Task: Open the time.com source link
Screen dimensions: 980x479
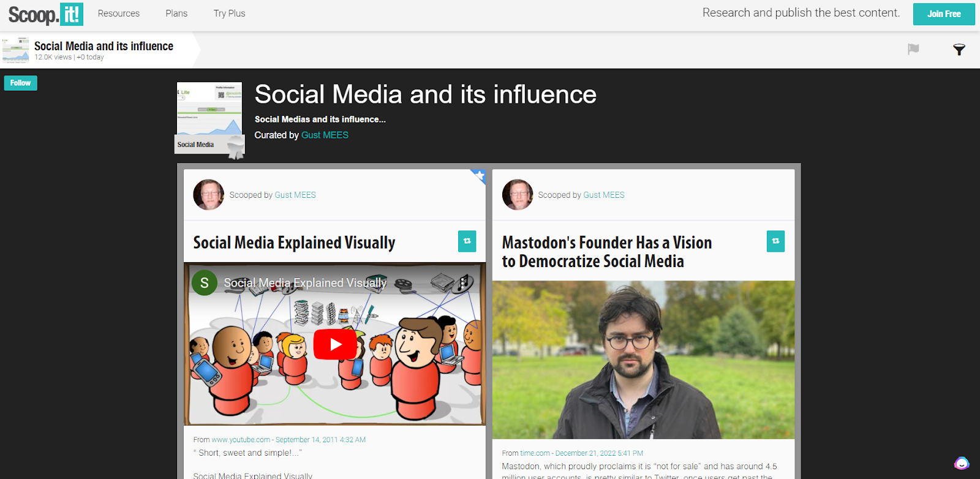Action: click(535, 453)
